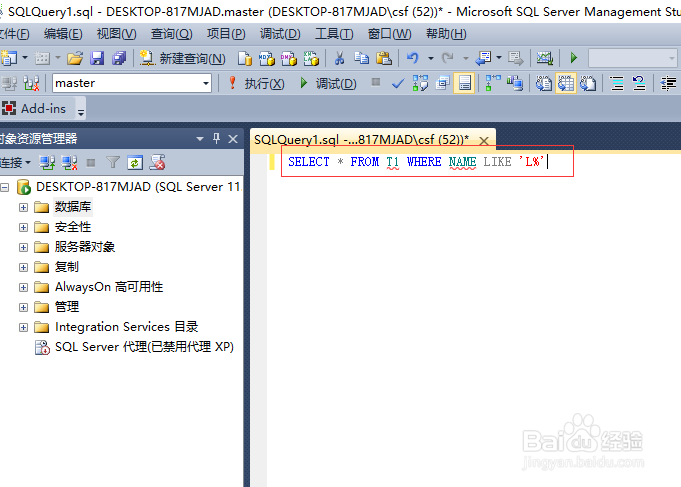Click the Object Explorer Disconnect icon

[69, 163]
